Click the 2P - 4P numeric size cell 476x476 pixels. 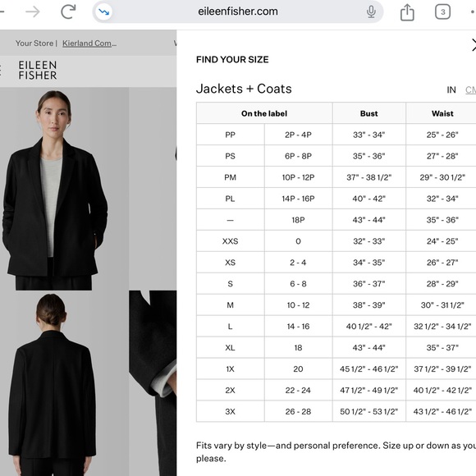click(298, 135)
